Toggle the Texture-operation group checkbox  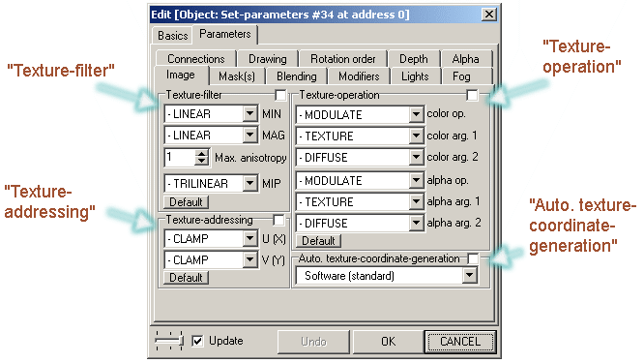tap(472, 96)
